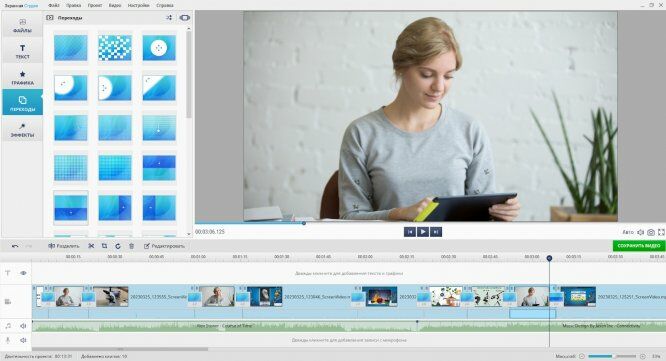Open the Эффекты panel in the sidebar

[22, 130]
